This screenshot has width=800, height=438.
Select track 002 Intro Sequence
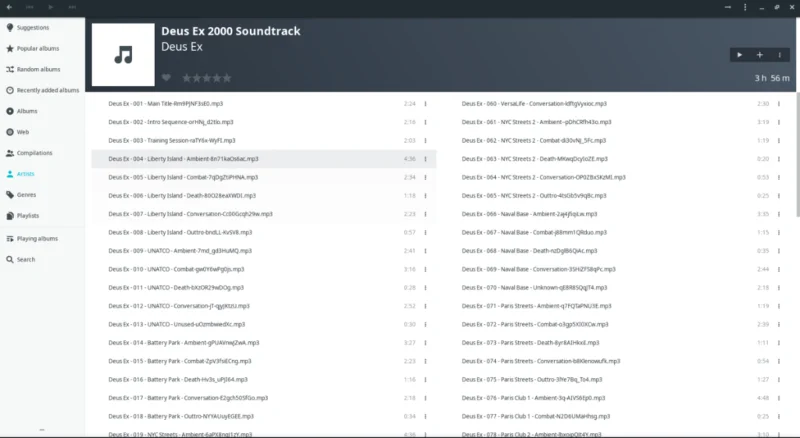(264, 122)
